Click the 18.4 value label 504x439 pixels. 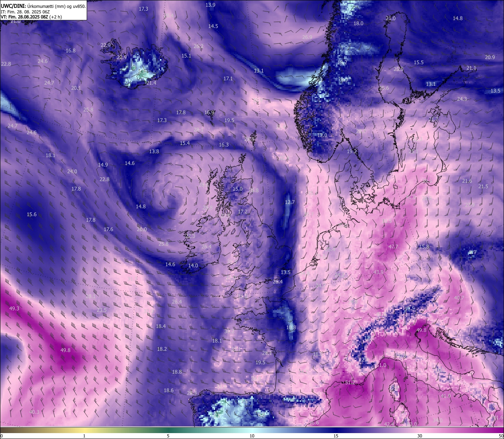(x=161, y=326)
